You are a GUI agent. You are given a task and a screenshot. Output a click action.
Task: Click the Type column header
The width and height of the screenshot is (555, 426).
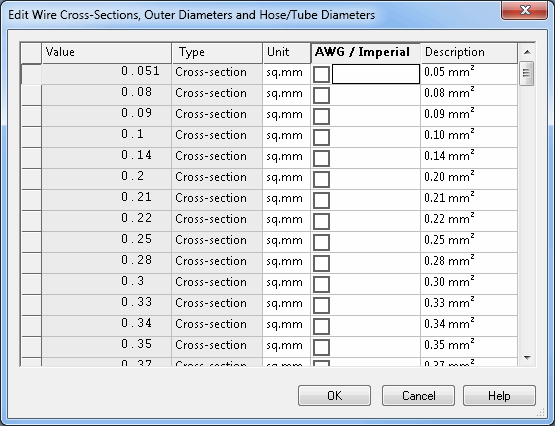pos(217,53)
